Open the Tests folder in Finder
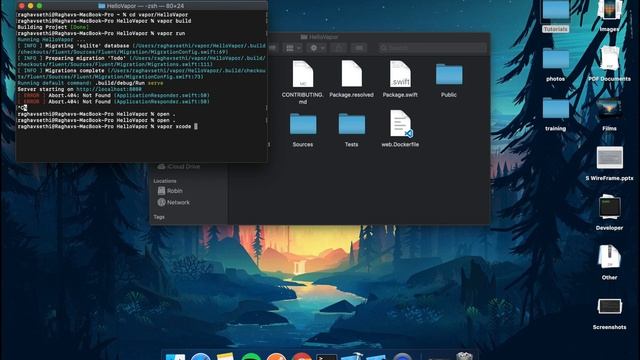This screenshot has width=640, height=360. pos(351,124)
